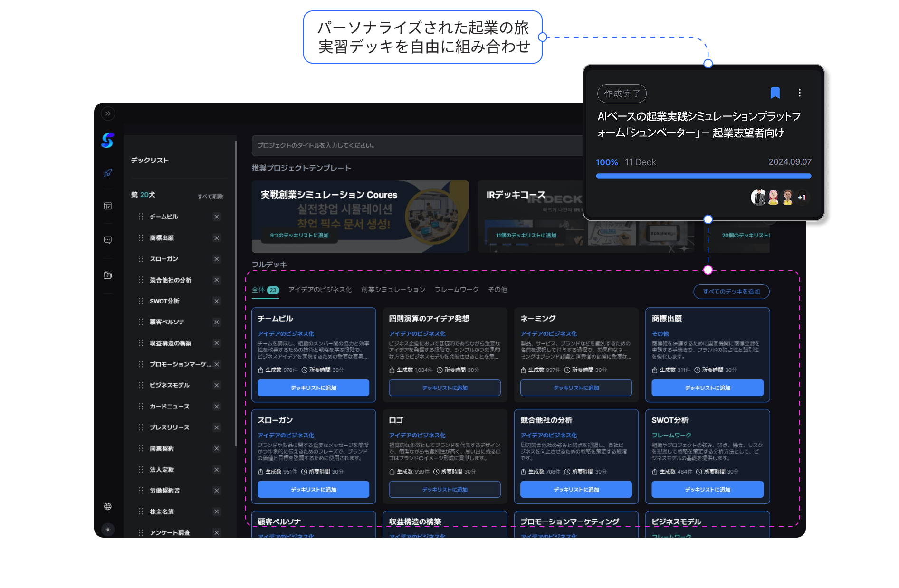This screenshot has height=588, width=899.
Task: Click the theme brightness icon at bottom left
Action: [108, 529]
